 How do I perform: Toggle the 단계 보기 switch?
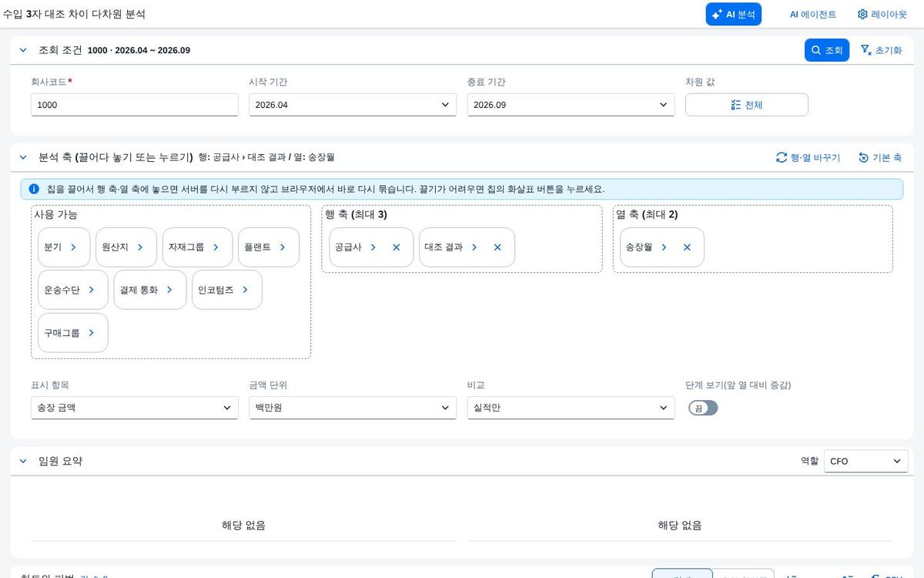(703, 408)
